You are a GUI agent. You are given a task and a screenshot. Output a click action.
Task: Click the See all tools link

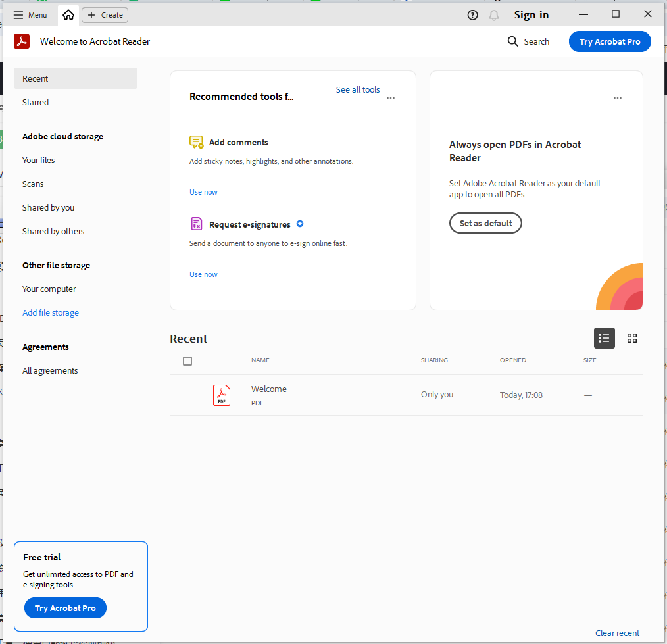[358, 89]
